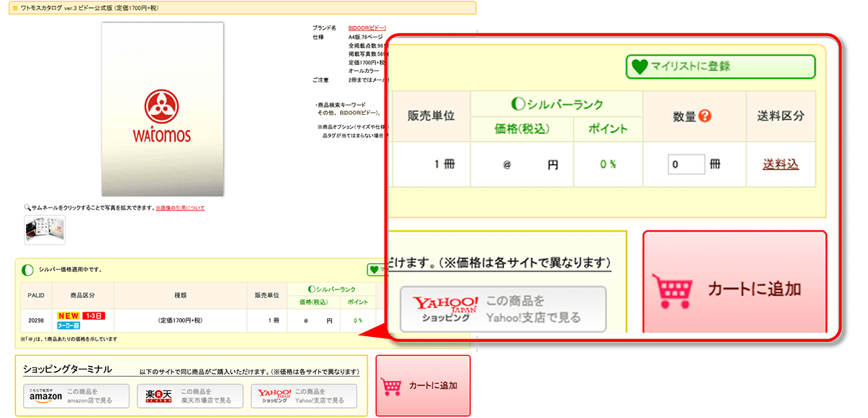
Task: Click the blue メーカー直 badge
Action: [x=69, y=326]
